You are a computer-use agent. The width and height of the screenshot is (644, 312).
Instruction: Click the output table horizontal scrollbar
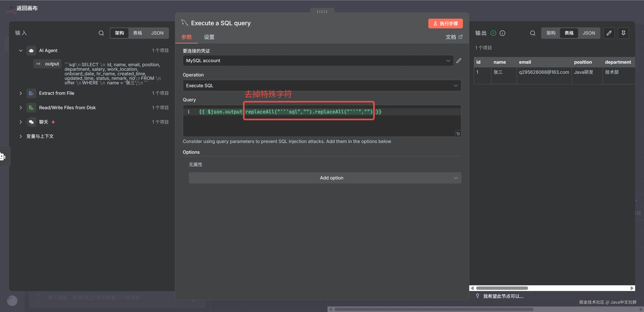502,288
